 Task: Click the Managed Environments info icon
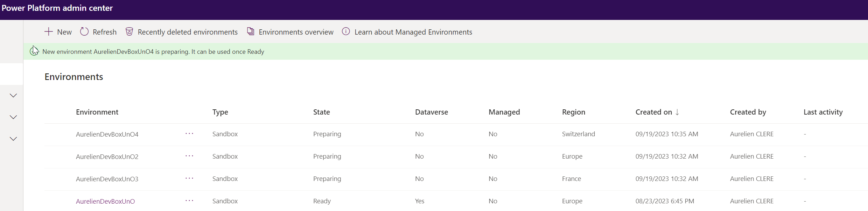[x=346, y=31]
